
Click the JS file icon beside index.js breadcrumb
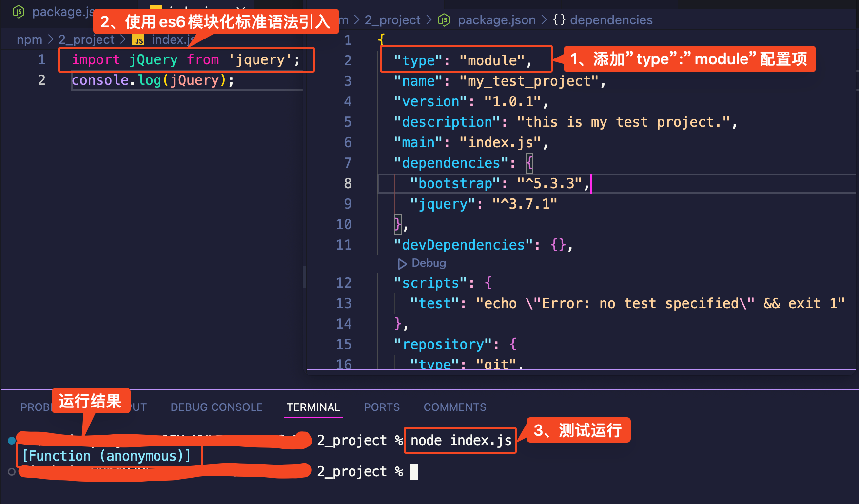138,40
